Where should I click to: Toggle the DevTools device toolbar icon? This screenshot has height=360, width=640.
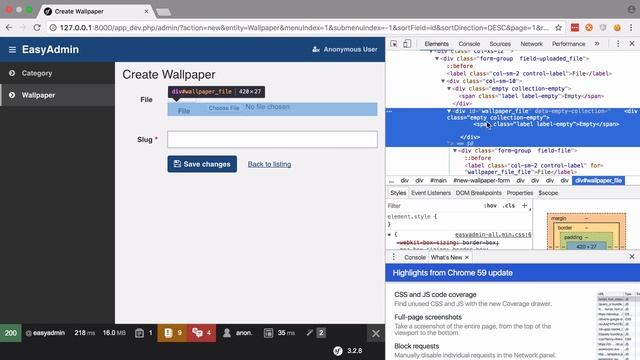(x=407, y=44)
